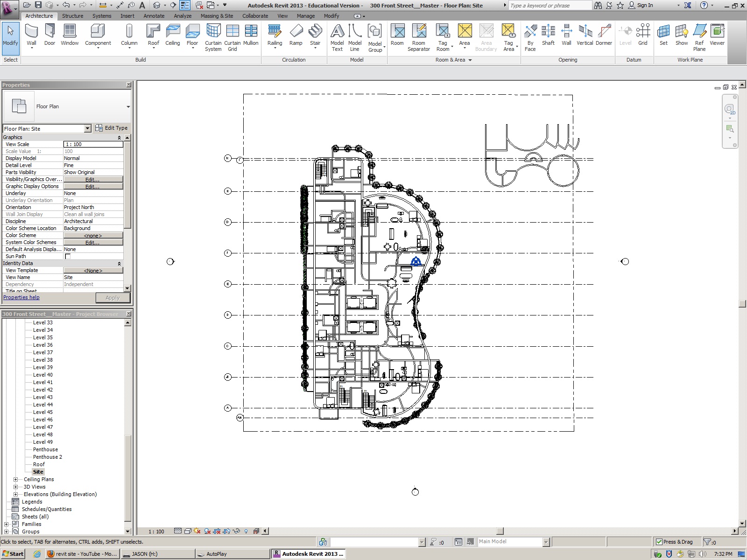
Task: Open the Floor Plan: Site dropdown
Action: click(x=87, y=128)
